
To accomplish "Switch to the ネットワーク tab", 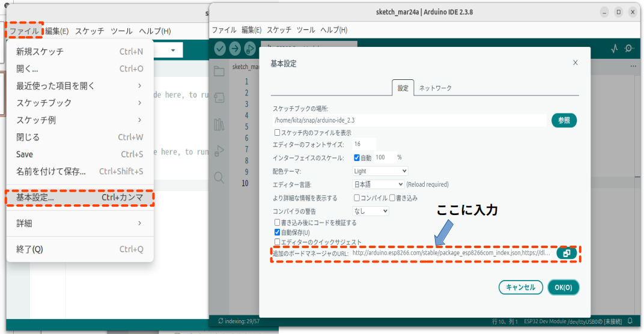I will [435, 88].
